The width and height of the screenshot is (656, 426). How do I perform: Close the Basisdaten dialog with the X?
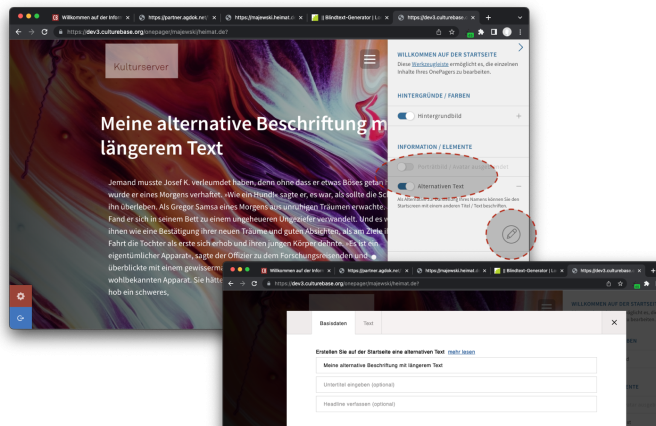(614, 323)
